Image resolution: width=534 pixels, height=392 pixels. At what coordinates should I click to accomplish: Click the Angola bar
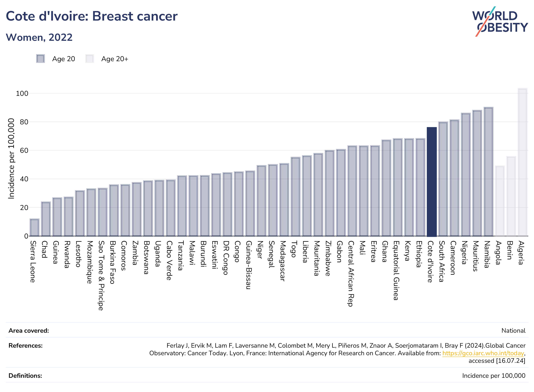click(x=500, y=201)
